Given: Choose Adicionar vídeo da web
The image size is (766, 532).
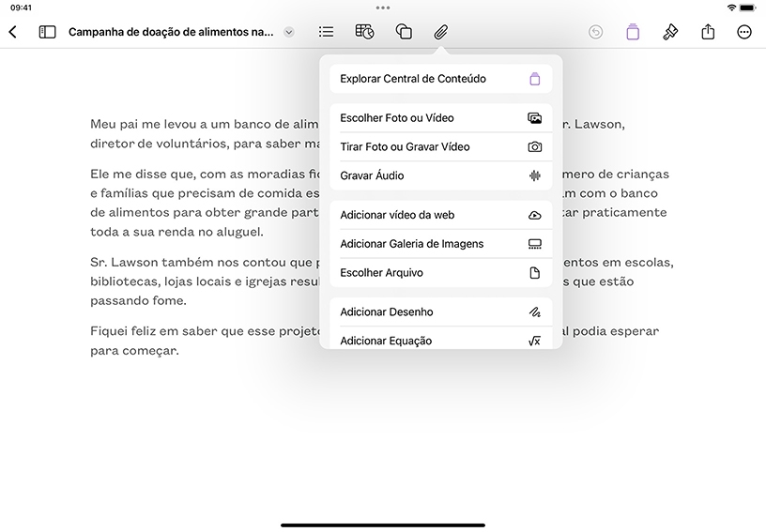Looking at the screenshot, I should 440,215.
